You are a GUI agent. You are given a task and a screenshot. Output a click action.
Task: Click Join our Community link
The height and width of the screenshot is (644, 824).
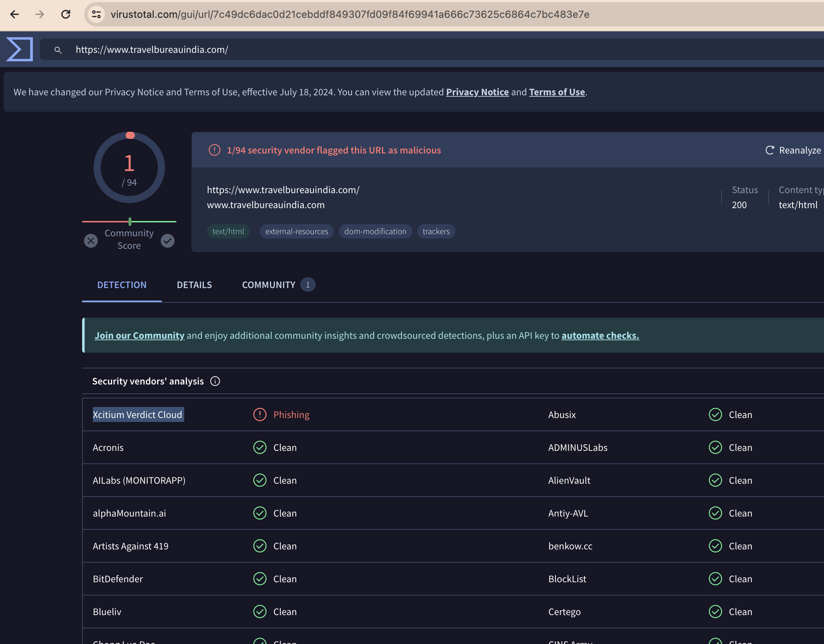(139, 336)
